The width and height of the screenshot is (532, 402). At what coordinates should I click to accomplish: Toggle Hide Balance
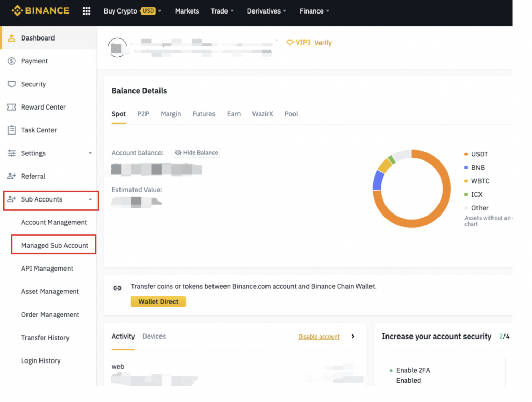(196, 153)
